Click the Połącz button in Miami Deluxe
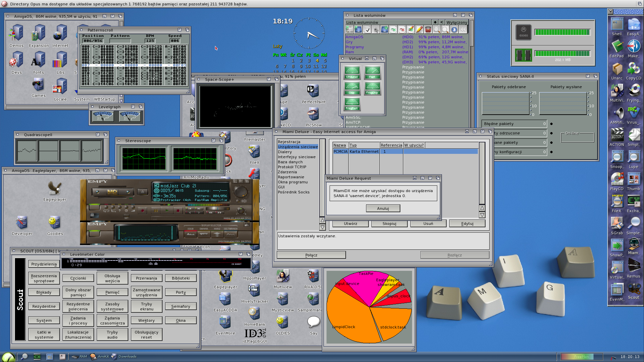The width and height of the screenshot is (644, 362). pyautogui.click(x=311, y=255)
